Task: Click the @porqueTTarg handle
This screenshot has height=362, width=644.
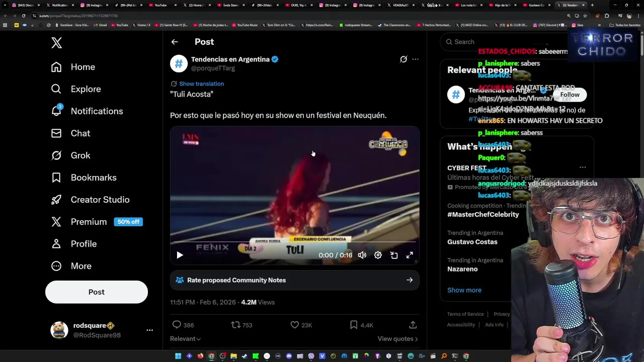Action: 213,68
